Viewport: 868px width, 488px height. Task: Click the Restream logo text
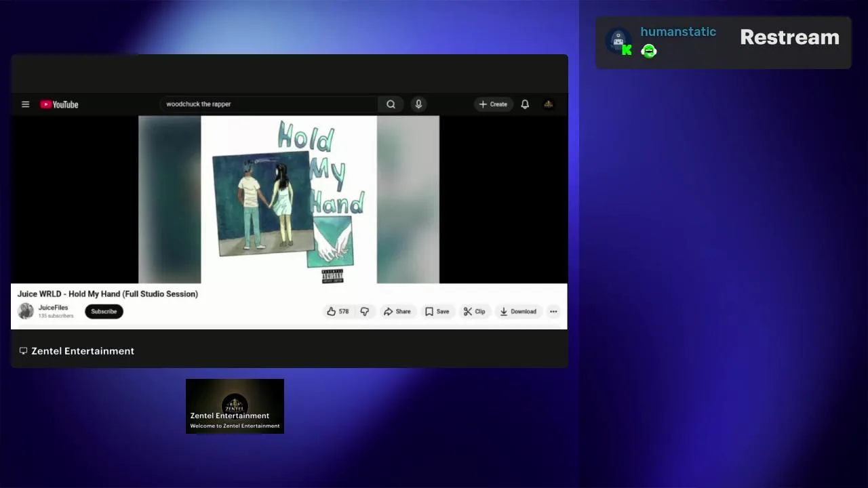click(789, 37)
